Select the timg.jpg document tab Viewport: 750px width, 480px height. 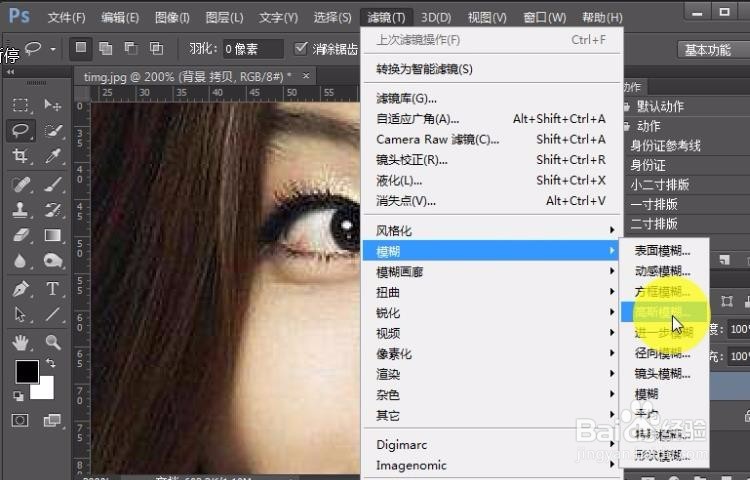point(191,76)
